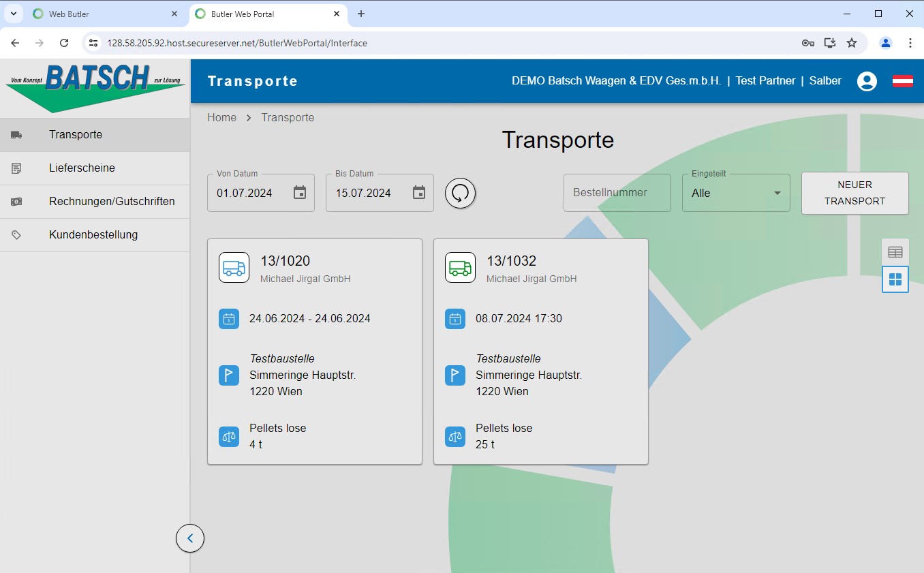Screen dimensions: 924x573
Task: Switch to card grid view
Action: click(x=895, y=279)
